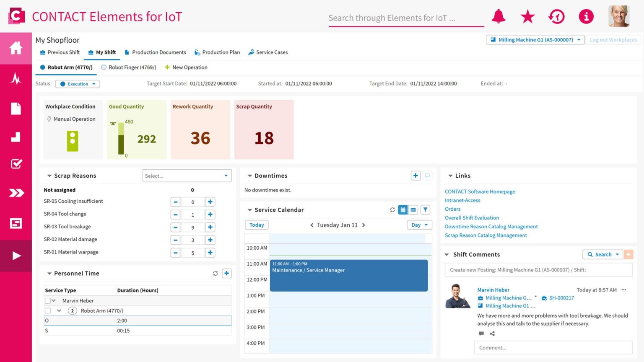
Task: Open the documents icon in the pink sidebar
Action: 16,109
